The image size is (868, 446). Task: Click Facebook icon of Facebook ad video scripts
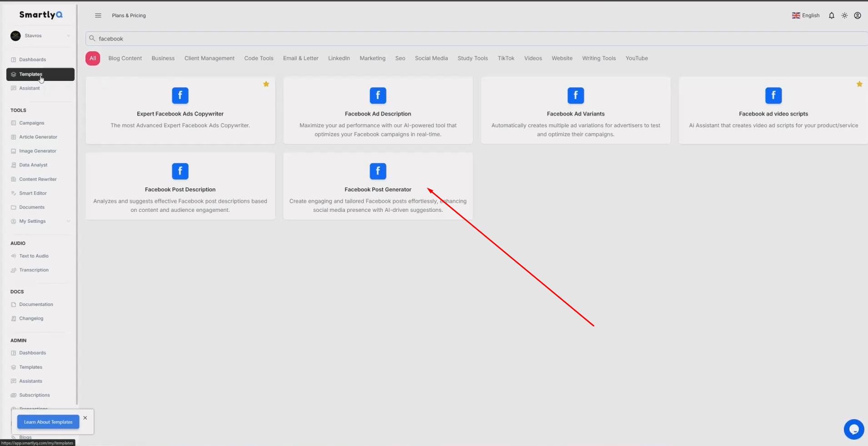(773, 95)
